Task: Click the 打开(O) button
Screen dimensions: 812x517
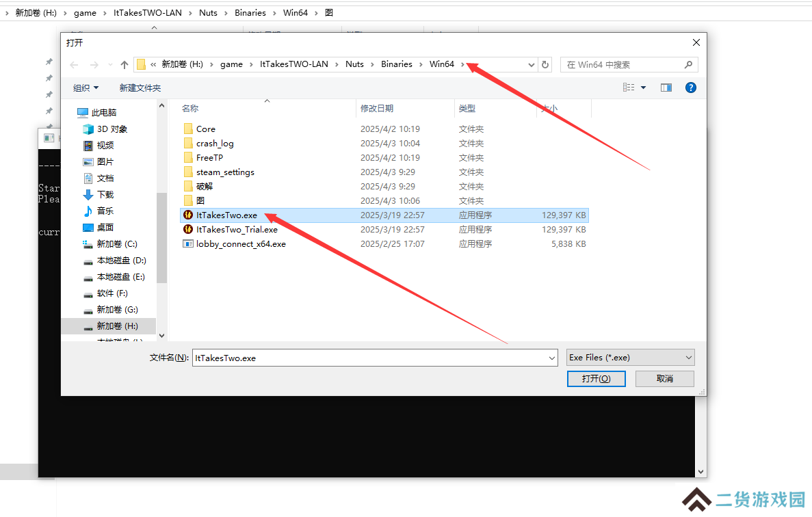Action: pyautogui.click(x=596, y=379)
